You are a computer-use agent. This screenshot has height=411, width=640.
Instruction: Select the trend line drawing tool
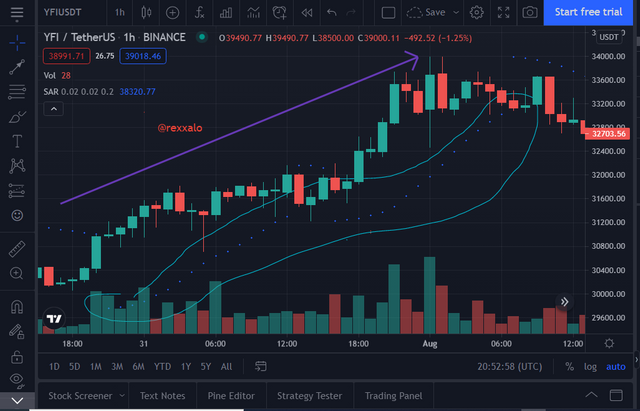[x=17, y=67]
